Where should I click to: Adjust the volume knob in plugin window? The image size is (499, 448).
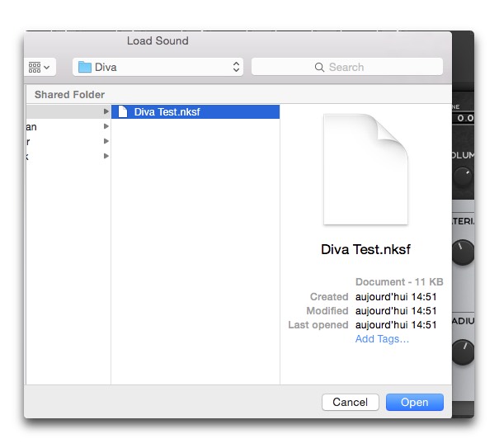tap(463, 176)
